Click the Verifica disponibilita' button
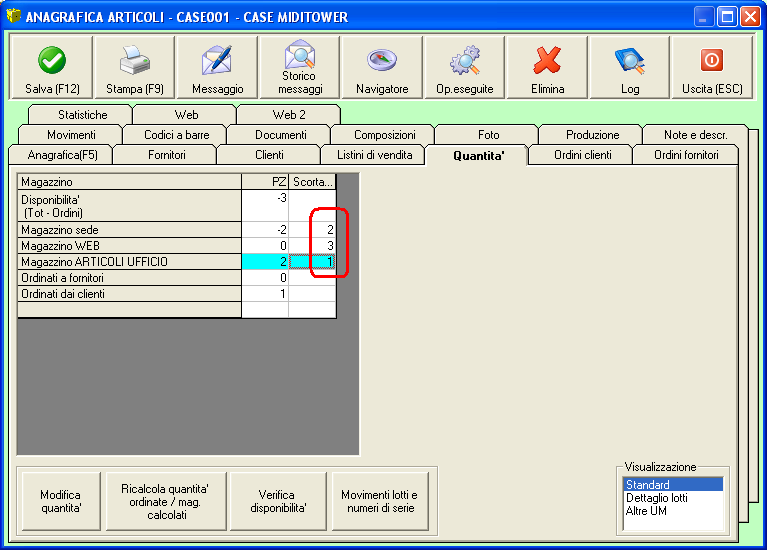Viewport: 767px width, 550px height. point(278,501)
